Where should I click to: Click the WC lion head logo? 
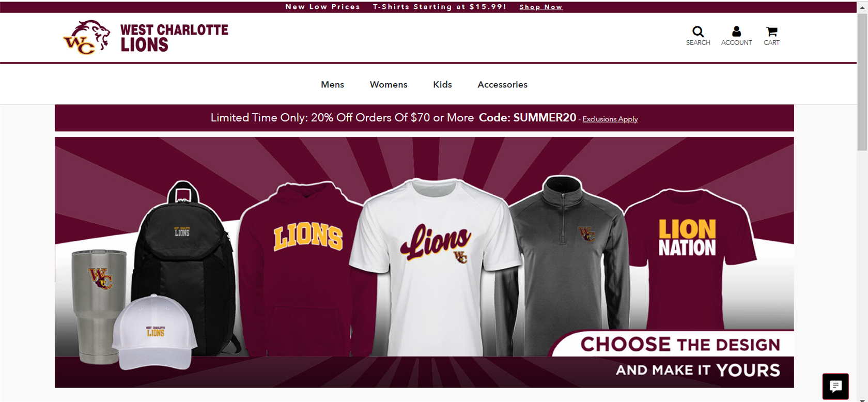87,37
